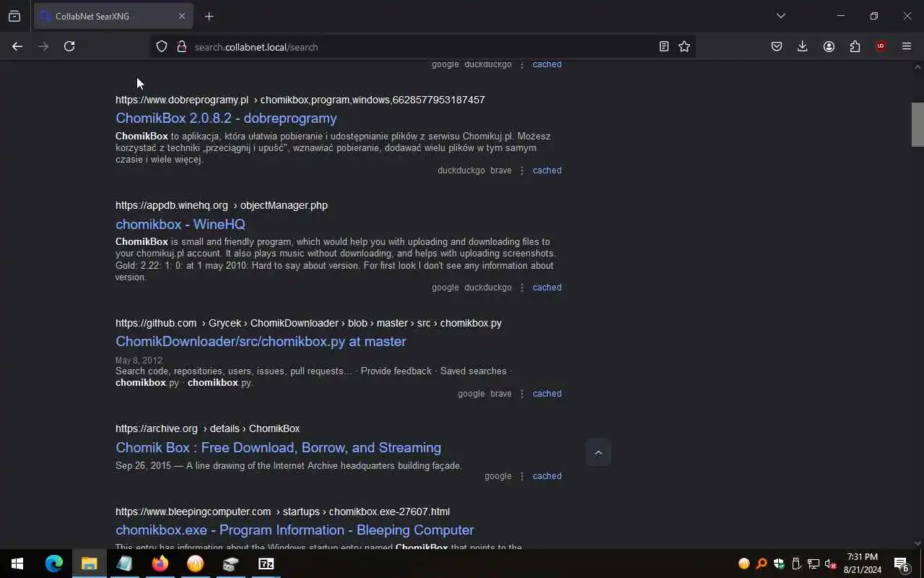Viewport: 924px width, 578px height.
Task: Launch Microsoft Edge from the taskbar
Action: [54, 564]
